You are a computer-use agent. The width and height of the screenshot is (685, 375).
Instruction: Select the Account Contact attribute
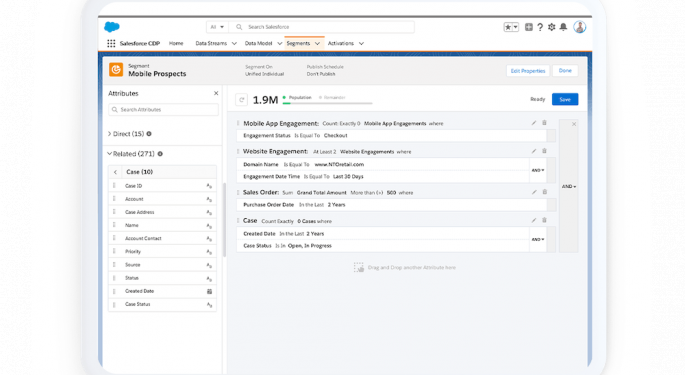(x=163, y=238)
